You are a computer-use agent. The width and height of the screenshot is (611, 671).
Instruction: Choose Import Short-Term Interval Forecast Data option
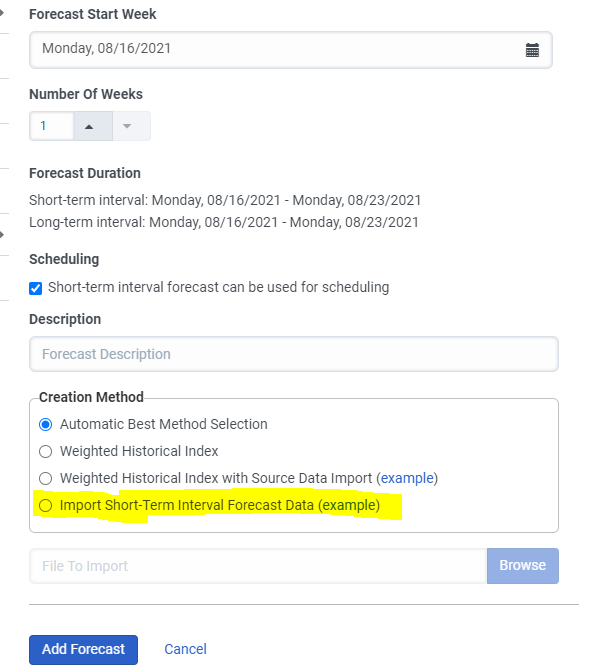(46, 505)
